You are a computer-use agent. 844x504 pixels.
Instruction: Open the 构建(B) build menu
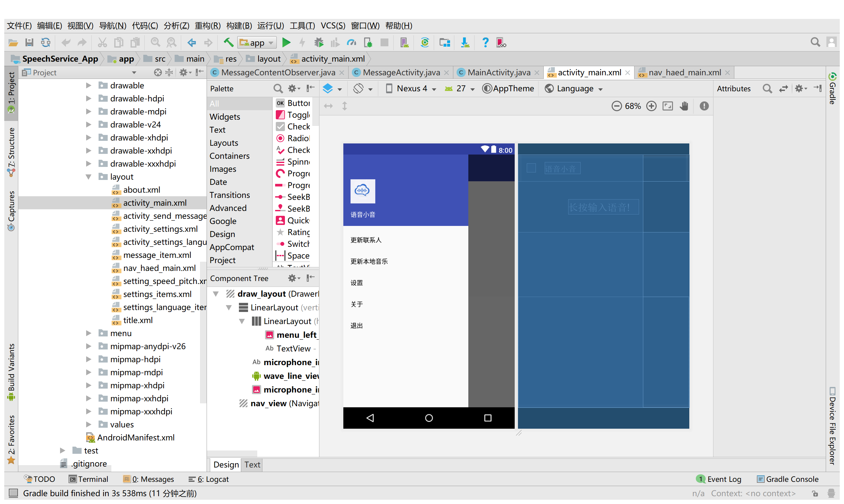click(x=239, y=26)
